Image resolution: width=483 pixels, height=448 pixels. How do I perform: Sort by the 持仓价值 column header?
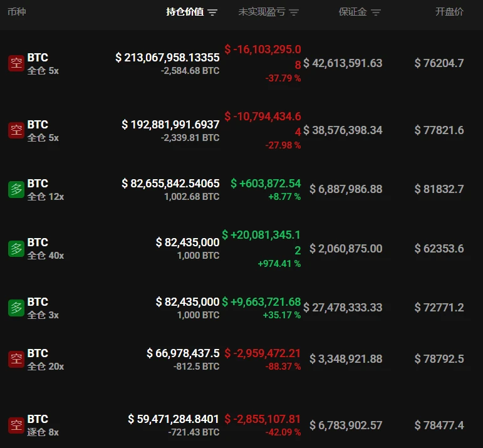[185, 12]
